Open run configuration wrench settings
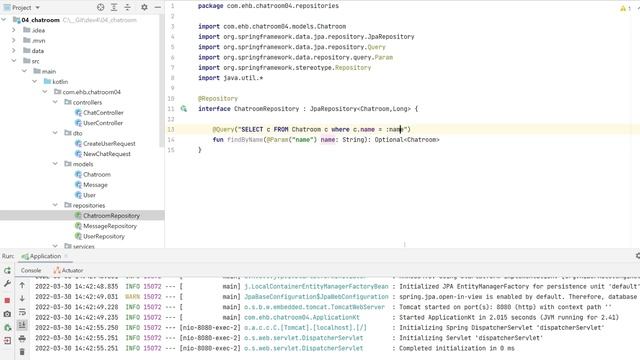This screenshot has height=360, width=640. (x=7, y=284)
